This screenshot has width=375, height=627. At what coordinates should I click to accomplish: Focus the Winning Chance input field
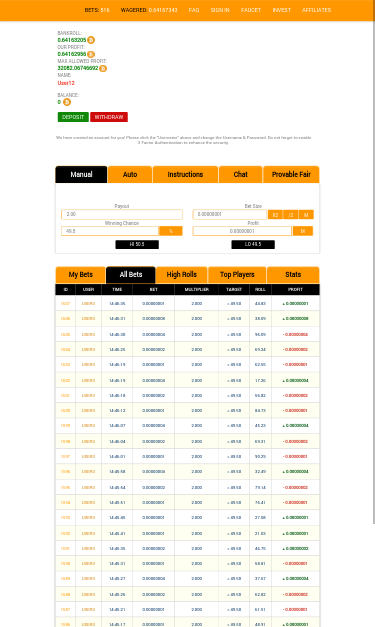[110, 231]
